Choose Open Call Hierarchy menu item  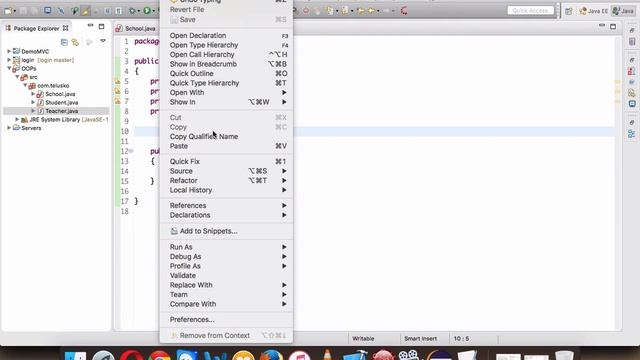[x=226, y=54]
